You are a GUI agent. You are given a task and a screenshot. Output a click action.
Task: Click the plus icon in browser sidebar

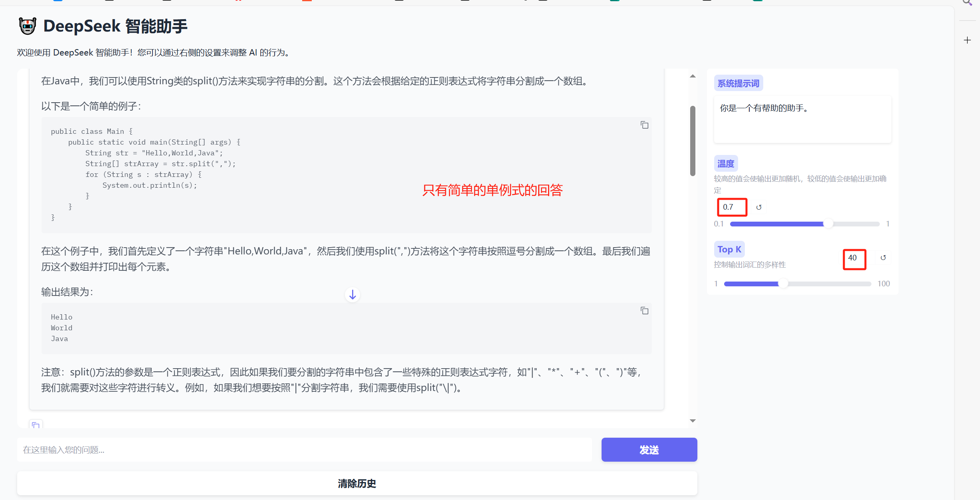[x=967, y=40]
